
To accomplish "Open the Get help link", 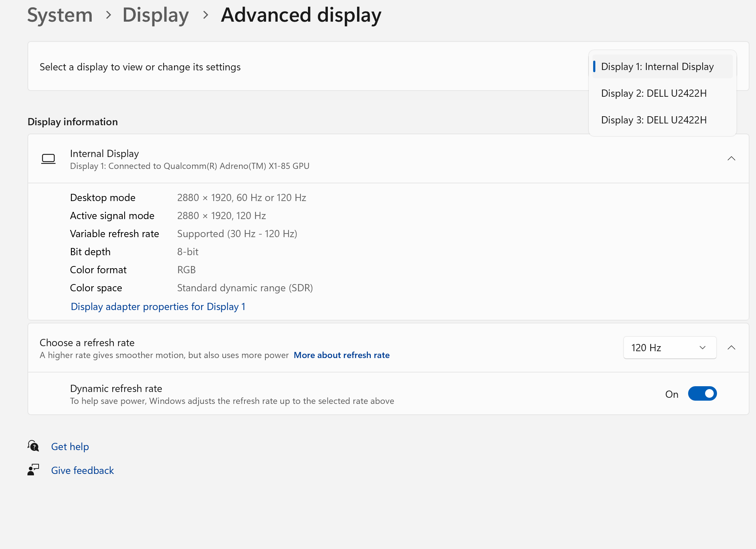I will pos(70,447).
